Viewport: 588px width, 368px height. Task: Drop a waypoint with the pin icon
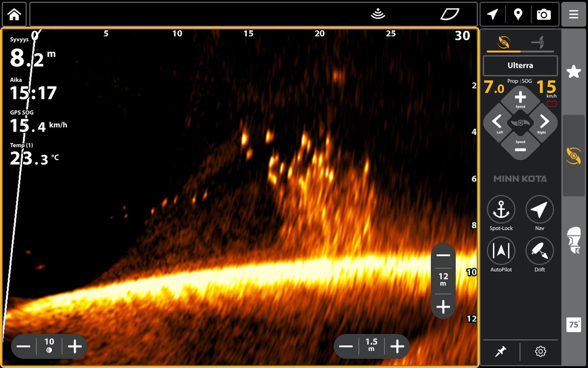tap(518, 15)
